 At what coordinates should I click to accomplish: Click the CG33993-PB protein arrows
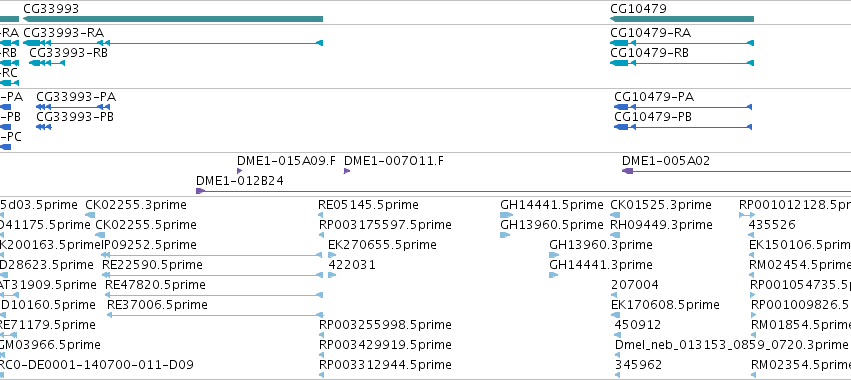click(x=43, y=127)
